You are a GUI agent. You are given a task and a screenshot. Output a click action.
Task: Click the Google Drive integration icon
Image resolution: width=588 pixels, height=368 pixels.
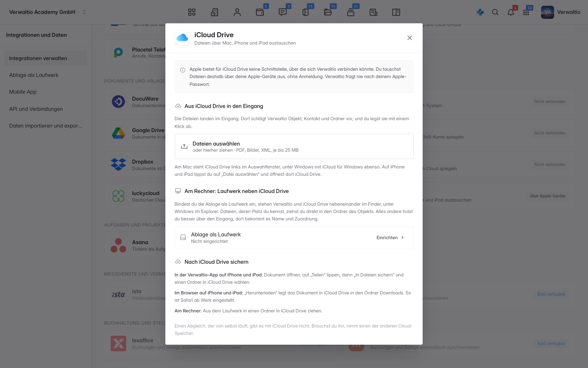click(x=118, y=133)
